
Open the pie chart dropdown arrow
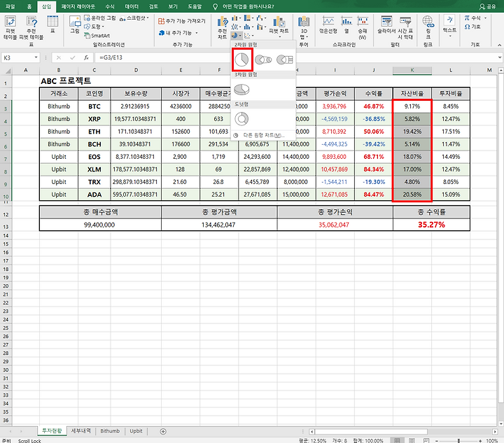tap(240, 35)
